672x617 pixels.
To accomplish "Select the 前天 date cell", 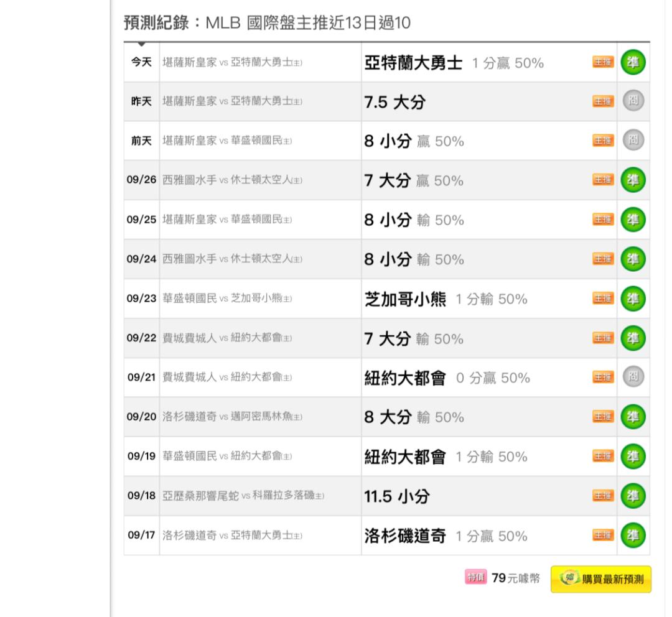I will [x=141, y=141].
